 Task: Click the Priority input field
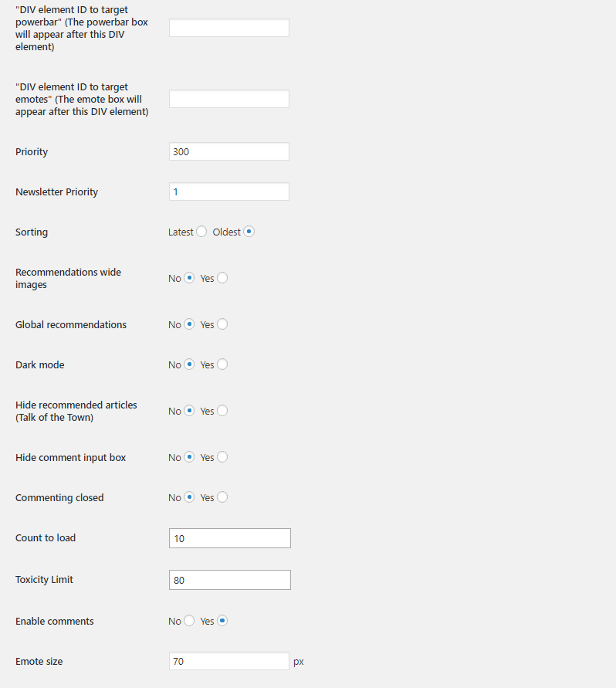[228, 151]
